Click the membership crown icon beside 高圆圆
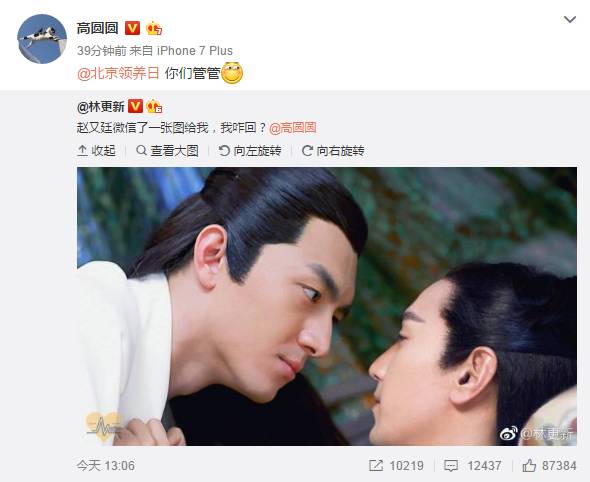This screenshot has height=482, width=590. [x=154, y=28]
